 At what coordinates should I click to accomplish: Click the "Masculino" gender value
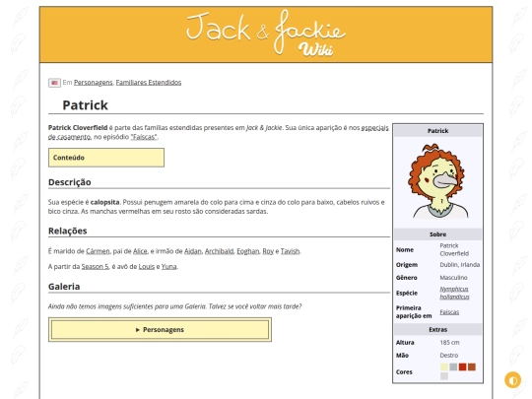(x=453, y=278)
